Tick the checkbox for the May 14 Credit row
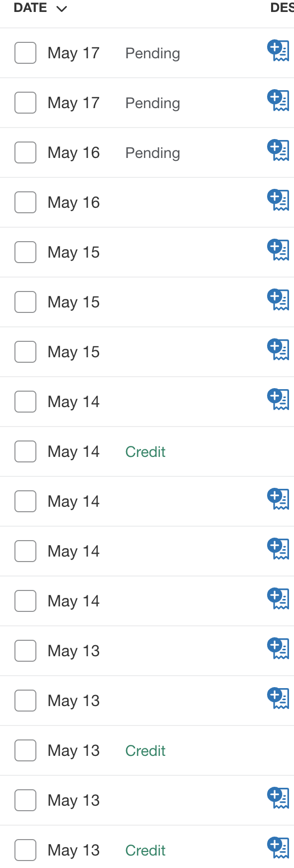 tap(25, 451)
